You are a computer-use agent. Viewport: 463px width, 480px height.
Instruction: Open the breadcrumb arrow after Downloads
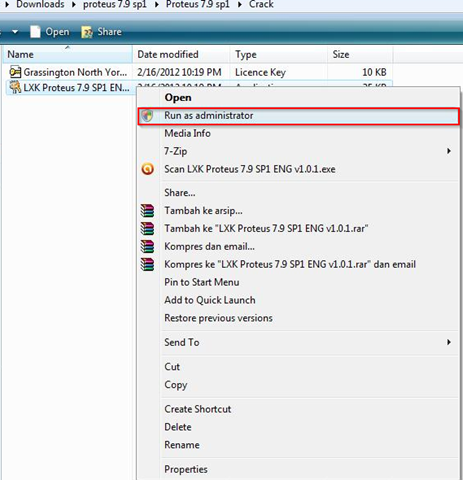tap(74, 5)
